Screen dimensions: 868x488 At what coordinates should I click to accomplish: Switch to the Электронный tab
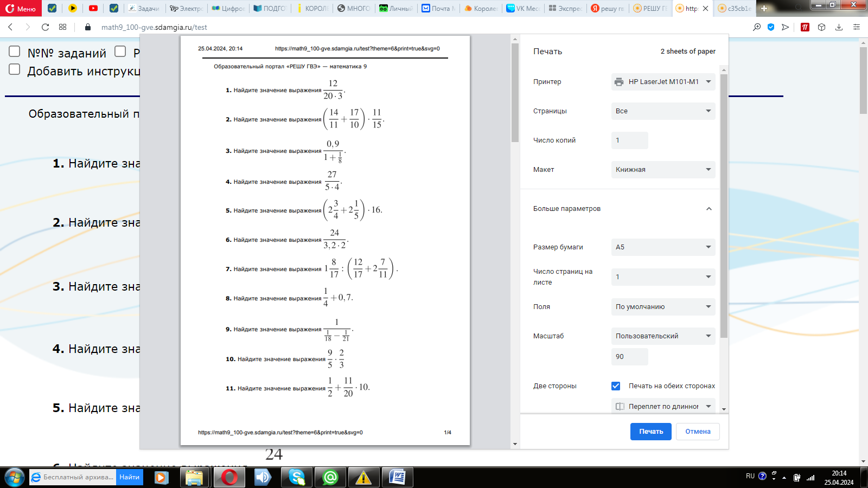coord(186,8)
